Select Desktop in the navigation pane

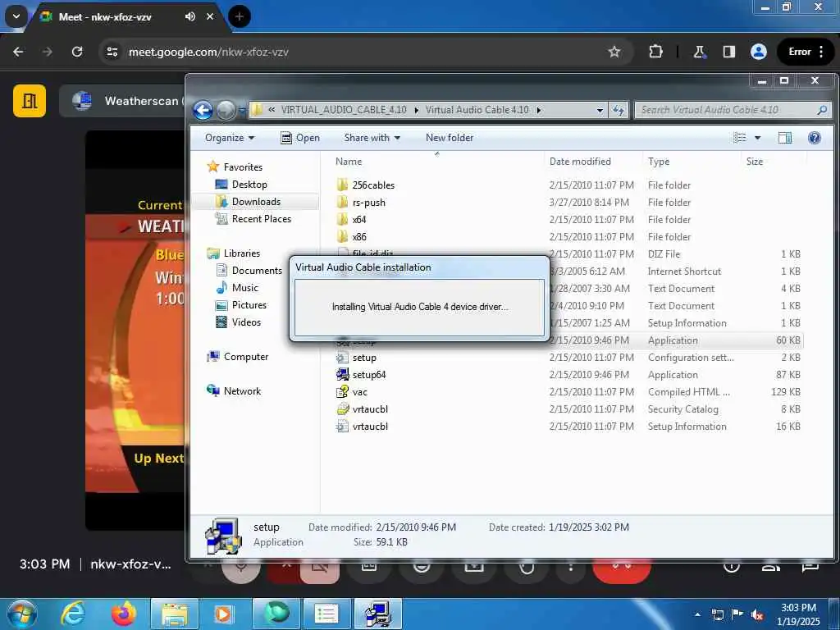241,185
